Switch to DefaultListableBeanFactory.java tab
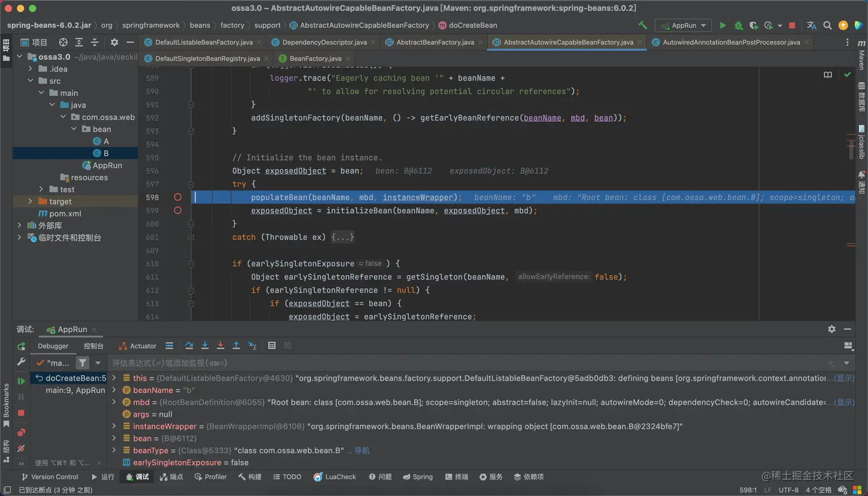Image resolution: width=868 pixels, height=496 pixels. click(x=204, y=42)
